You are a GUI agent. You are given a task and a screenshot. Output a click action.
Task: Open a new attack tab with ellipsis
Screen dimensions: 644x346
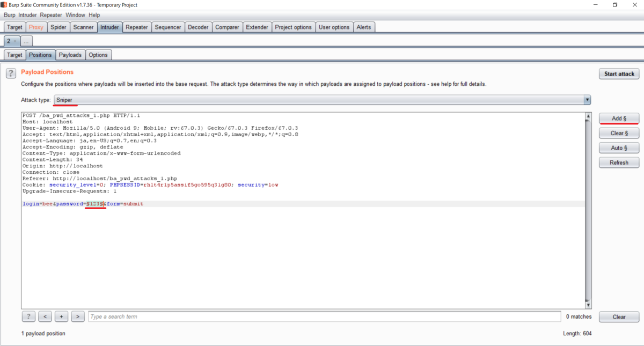coord(26,41)
